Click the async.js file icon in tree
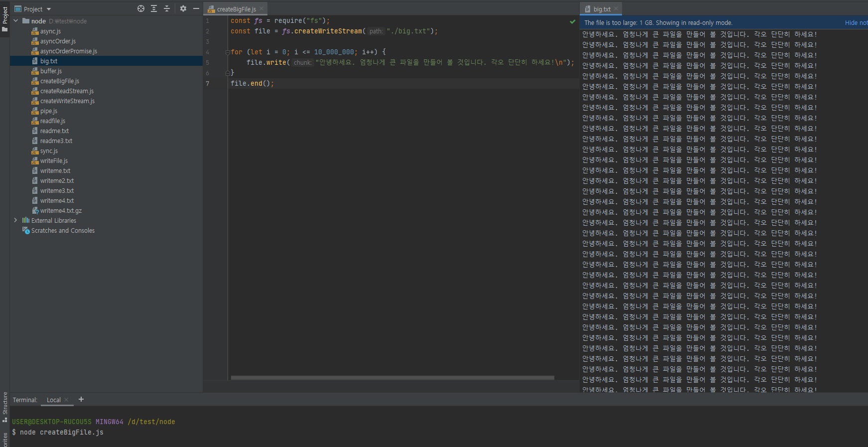 point(35,31)
